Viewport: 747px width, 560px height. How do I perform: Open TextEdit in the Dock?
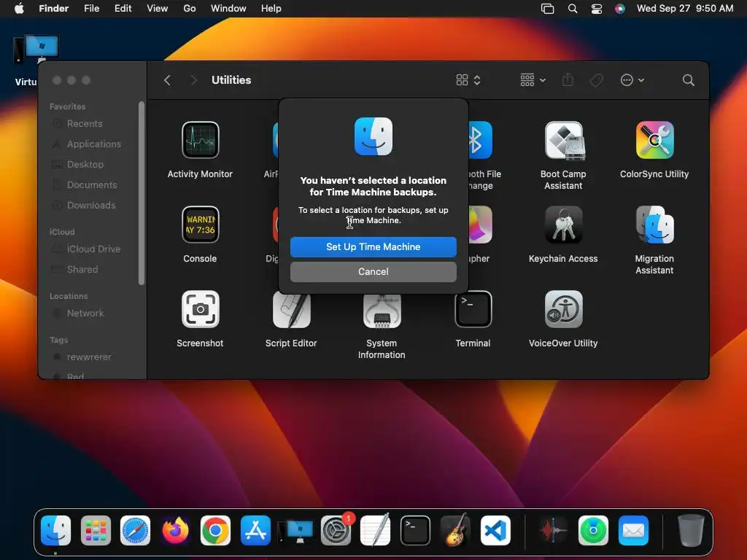tap(376, 531)
